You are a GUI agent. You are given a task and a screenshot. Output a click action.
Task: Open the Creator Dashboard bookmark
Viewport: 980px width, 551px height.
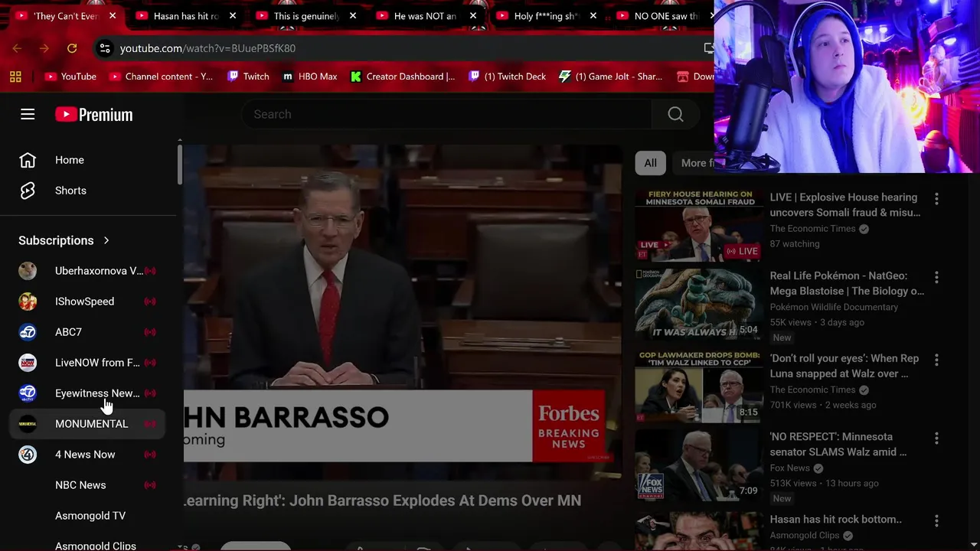[x=403, y=77]
